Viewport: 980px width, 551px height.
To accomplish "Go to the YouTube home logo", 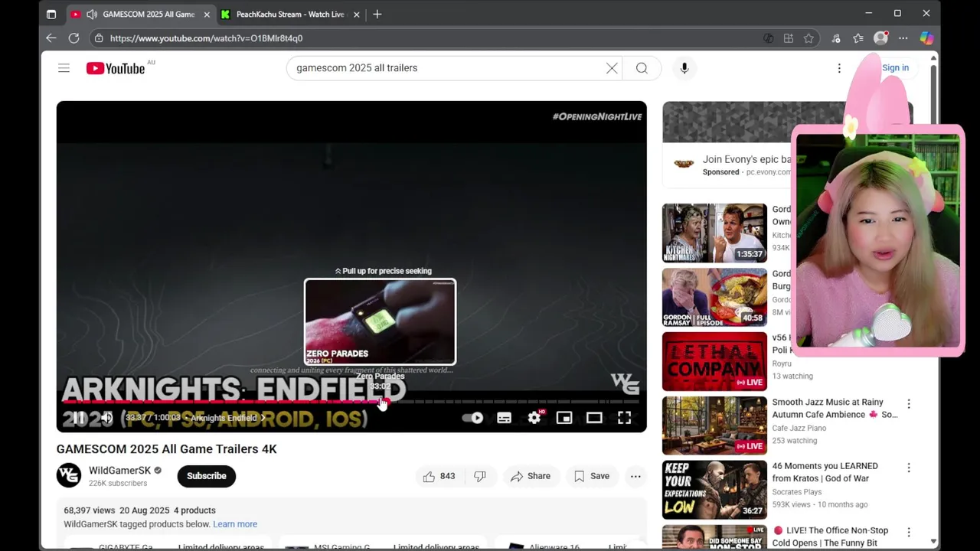I will coord(116,68).
